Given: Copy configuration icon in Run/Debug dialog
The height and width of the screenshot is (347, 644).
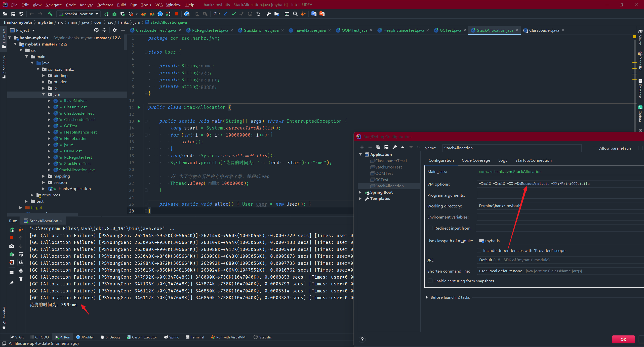Looking at the screenshot, I should pos(378,147).
